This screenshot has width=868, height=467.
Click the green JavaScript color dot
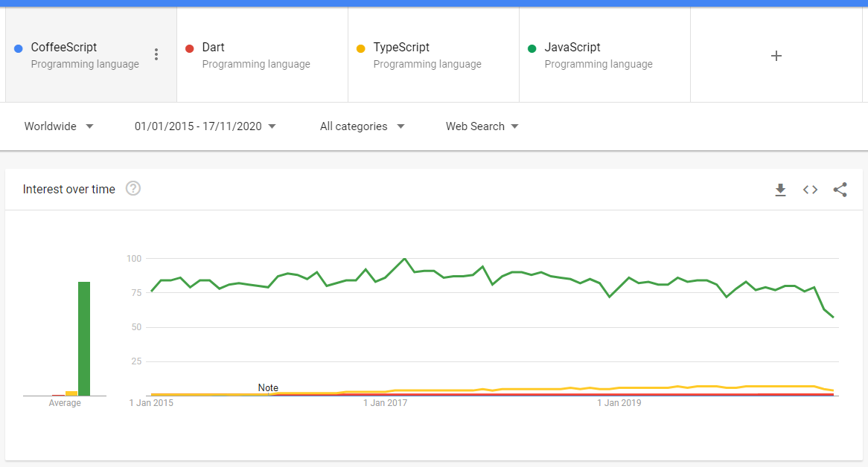coord(532,48)
